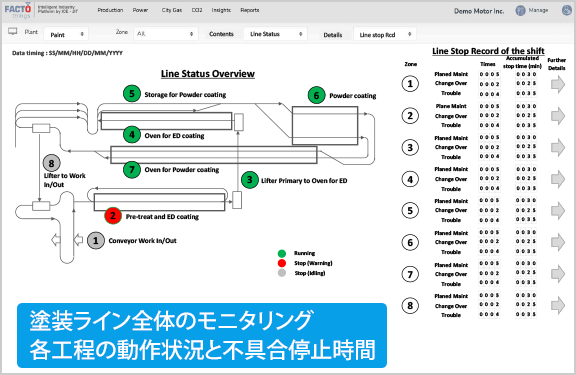576x375 pixels.
Task: Open further details arrow for zone 3
Action: [x=558, y=147]
